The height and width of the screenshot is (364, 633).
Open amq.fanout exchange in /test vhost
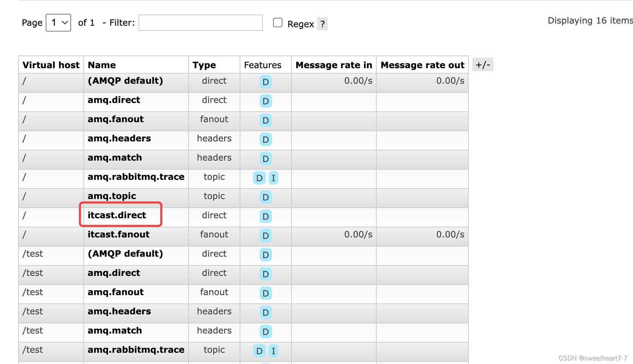[x=116, y=292]
